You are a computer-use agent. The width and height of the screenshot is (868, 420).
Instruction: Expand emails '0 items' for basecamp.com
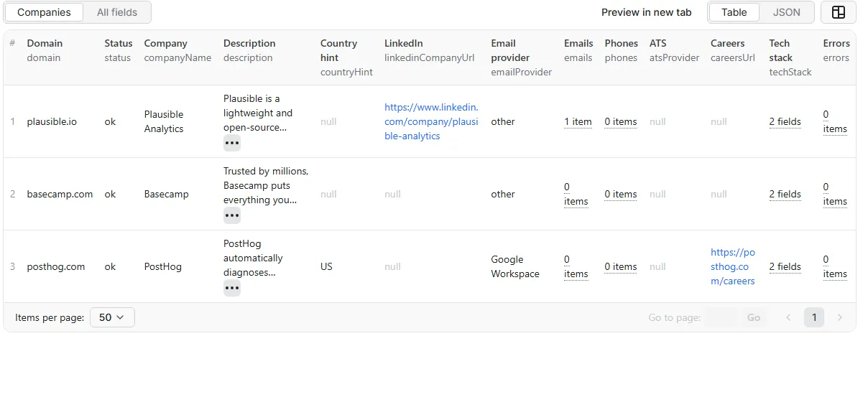pos(576,194)
